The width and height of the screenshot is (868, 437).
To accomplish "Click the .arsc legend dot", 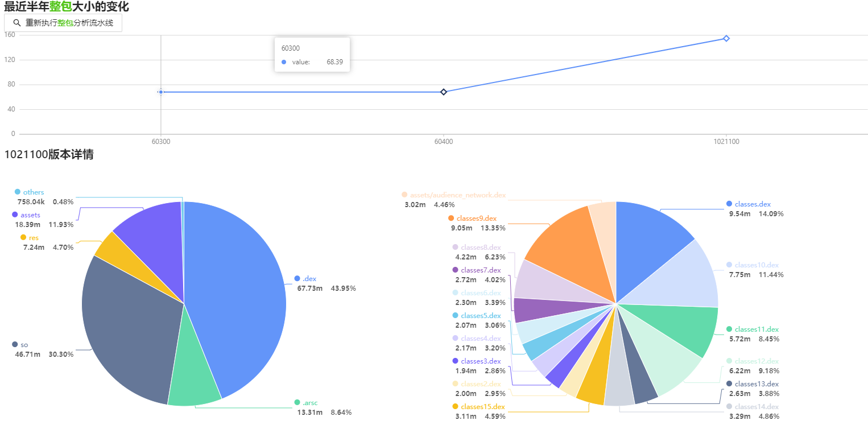I will (297, 402).
